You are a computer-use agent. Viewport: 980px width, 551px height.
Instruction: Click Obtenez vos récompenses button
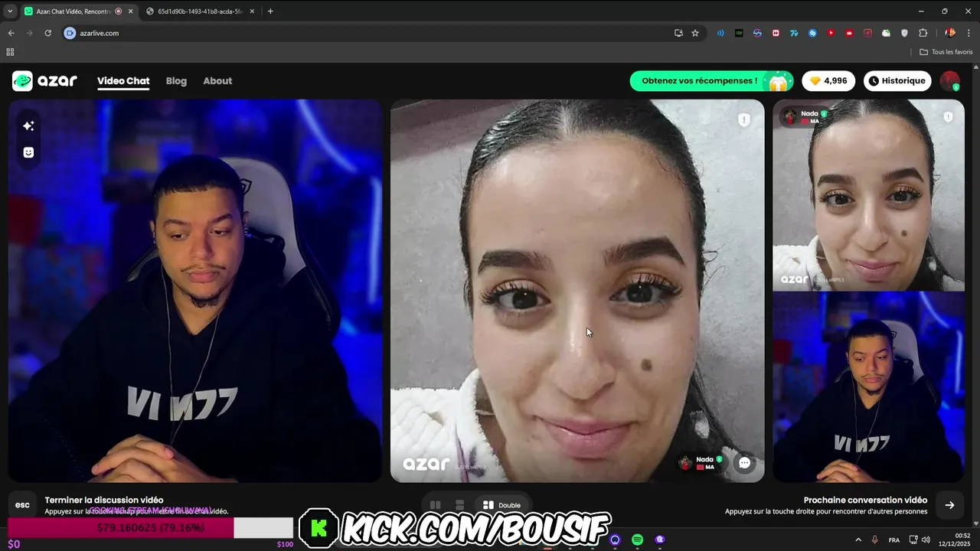(711, 81)
